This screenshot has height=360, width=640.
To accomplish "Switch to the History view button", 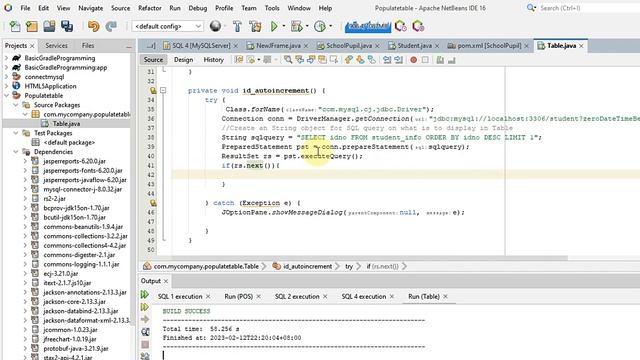I will (x=213, y=60).
